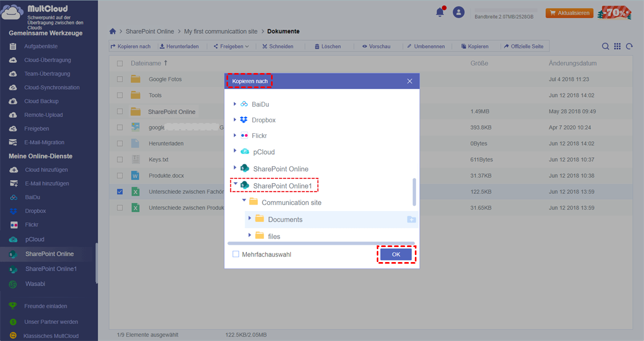The width and height of the screenshot is (644, 341).
Task: Collapse SharePoint Online1 in dialog tree
Action: coord(236,184)
